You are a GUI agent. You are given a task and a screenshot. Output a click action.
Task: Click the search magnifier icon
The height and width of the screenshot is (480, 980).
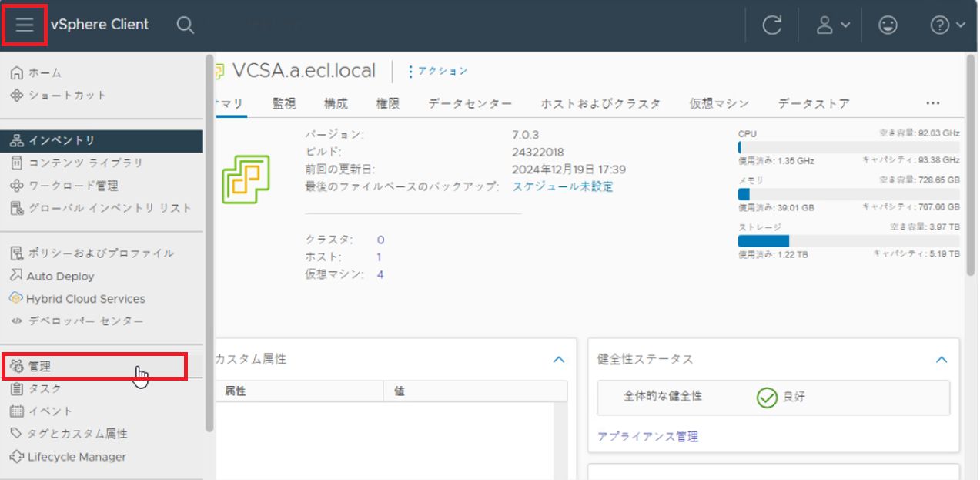tap(185, 25)
